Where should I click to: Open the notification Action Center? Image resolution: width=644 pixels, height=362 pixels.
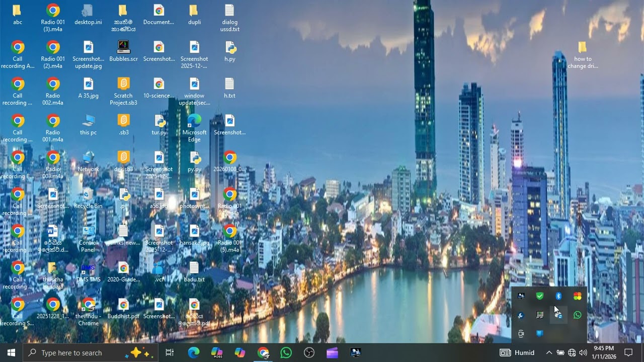click(628, 353)
